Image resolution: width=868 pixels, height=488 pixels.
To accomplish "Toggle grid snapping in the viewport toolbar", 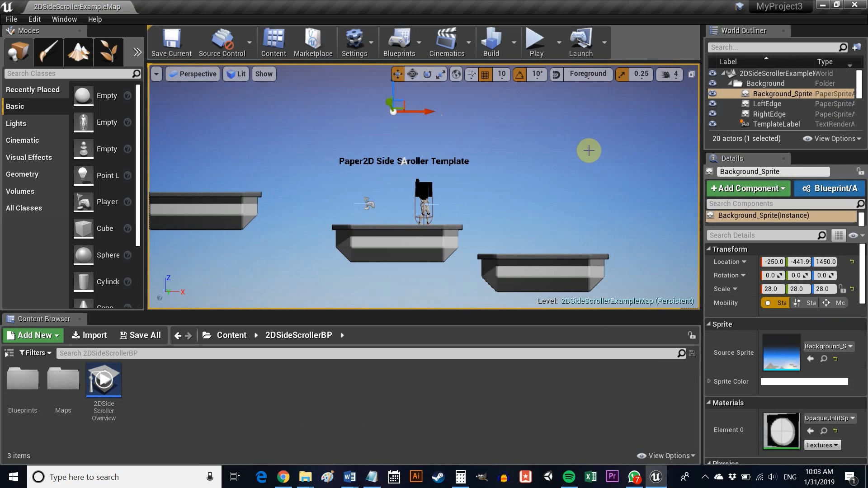I will tap(485, 74).
